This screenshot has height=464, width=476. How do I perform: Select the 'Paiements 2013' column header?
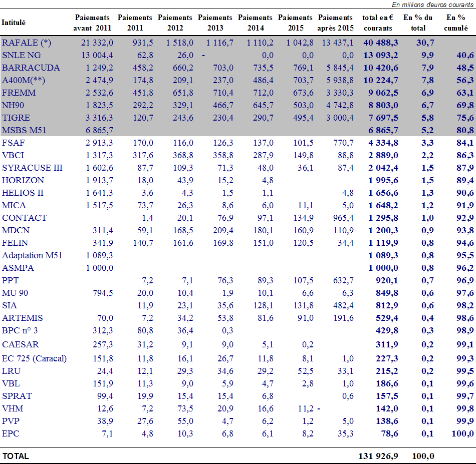point(215,23)
